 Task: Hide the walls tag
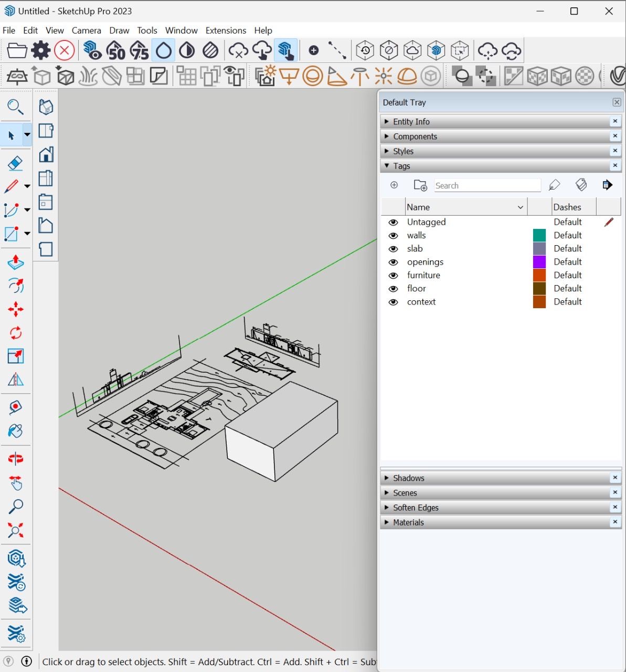tap(393, 235)
